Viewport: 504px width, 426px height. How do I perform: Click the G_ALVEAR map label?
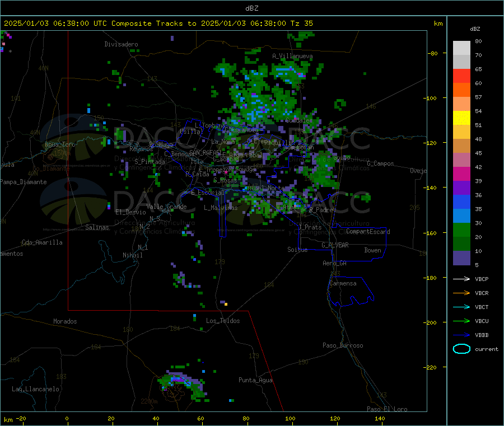[335, 245]
